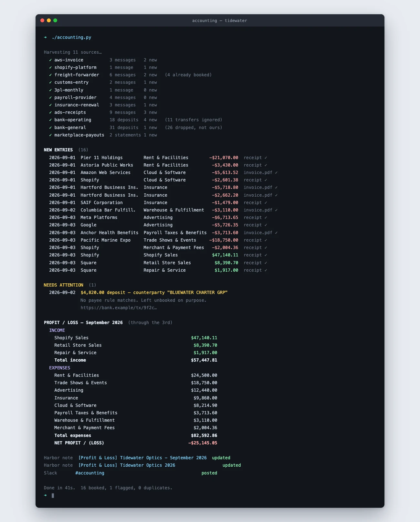
Task: Click the NEW ENTRIES heading
Action: pos(58,150)
